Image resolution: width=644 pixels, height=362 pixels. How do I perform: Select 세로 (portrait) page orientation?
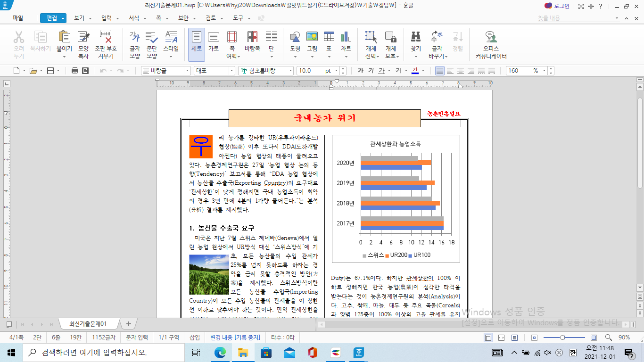(197, 45)
